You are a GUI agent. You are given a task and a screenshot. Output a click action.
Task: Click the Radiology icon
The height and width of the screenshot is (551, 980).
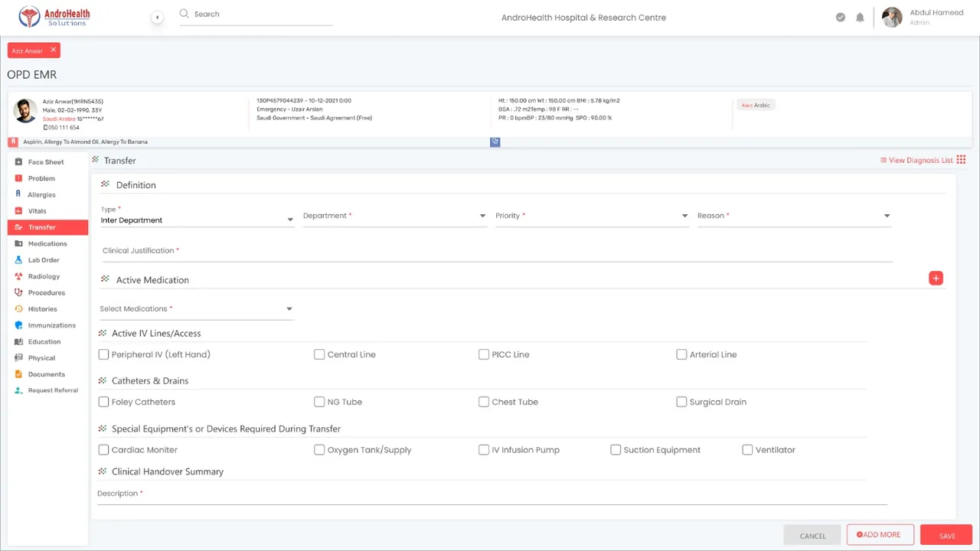(x=19, y=276)
